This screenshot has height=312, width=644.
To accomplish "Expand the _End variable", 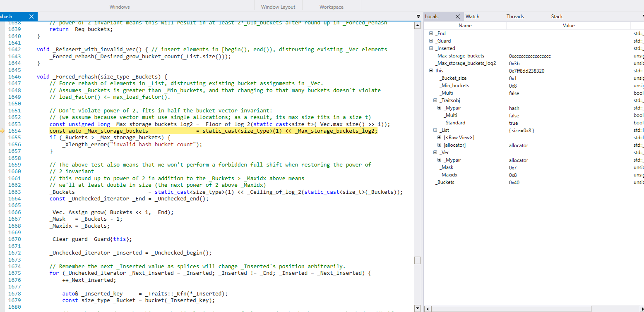I will point(431,33).
